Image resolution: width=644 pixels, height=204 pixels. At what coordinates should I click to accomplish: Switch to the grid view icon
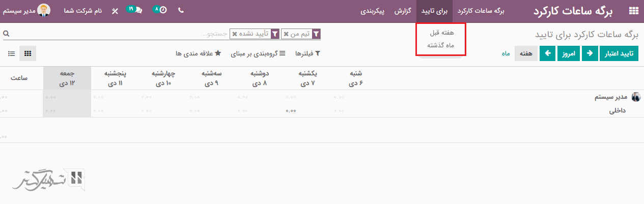click(28, 53)
